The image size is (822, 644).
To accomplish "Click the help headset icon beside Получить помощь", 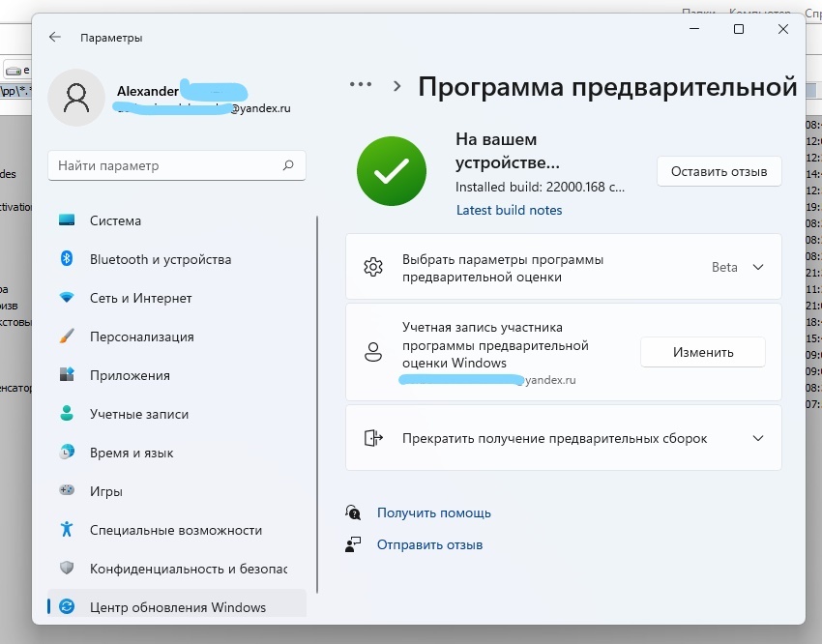I will pyautogui.click(x=353, y=512).
